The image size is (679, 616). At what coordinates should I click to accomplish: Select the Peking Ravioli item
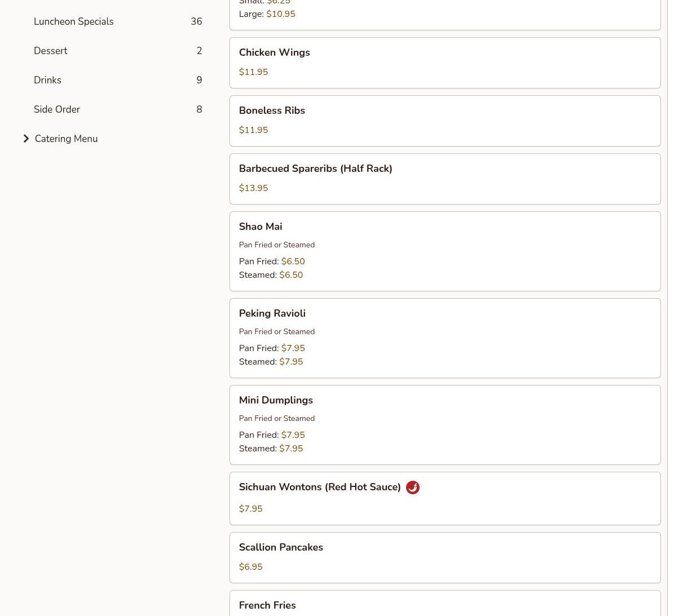(272, 313)
